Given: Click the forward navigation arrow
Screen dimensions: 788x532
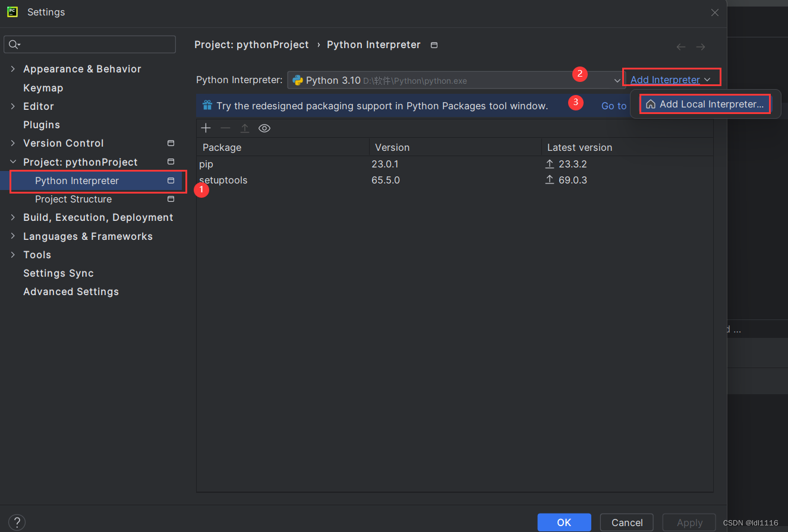Looking at the screenshot, I should pos(701,47).
